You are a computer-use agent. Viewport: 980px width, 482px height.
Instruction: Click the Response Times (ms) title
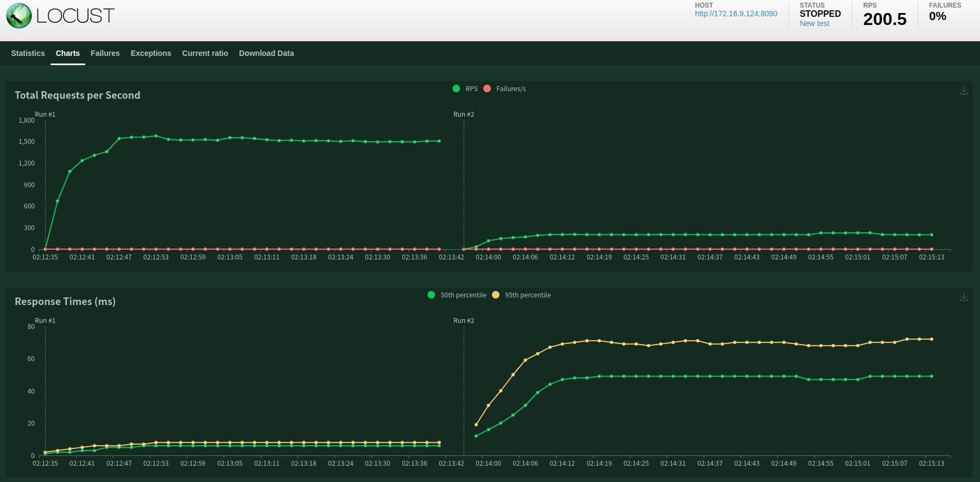pyautogui.click(x=65, y=301)
